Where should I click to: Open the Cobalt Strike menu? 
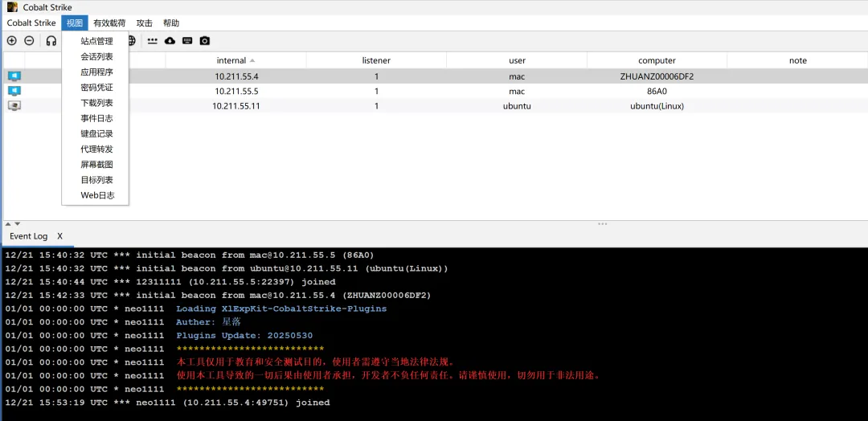click(x=31, y=23)
